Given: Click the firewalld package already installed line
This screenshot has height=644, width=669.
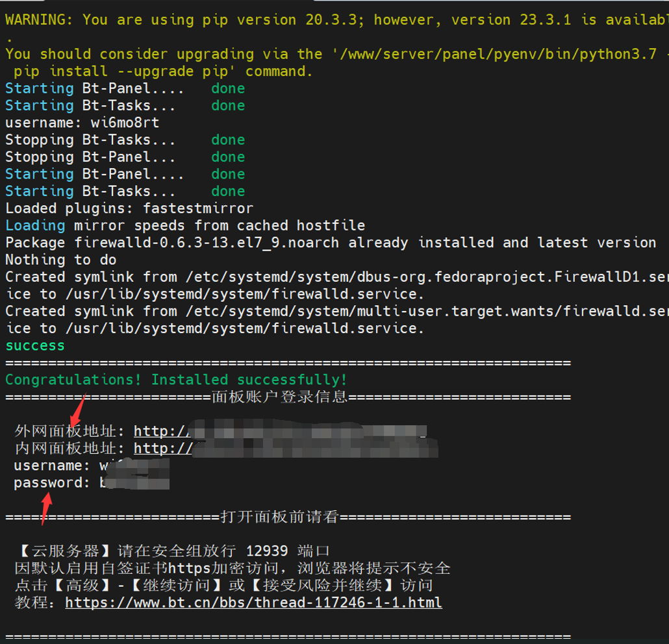Looking at the screenshot, I should pos(331,243).
